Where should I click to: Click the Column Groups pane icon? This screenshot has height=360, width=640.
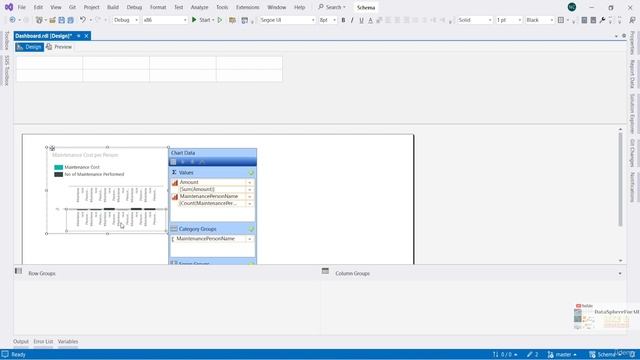tap(325, 271)
